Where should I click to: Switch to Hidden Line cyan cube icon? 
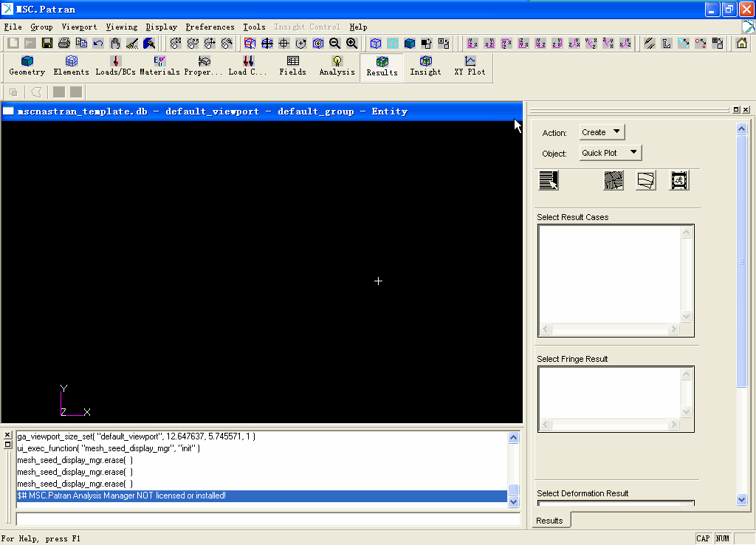[x=393, y=44]
